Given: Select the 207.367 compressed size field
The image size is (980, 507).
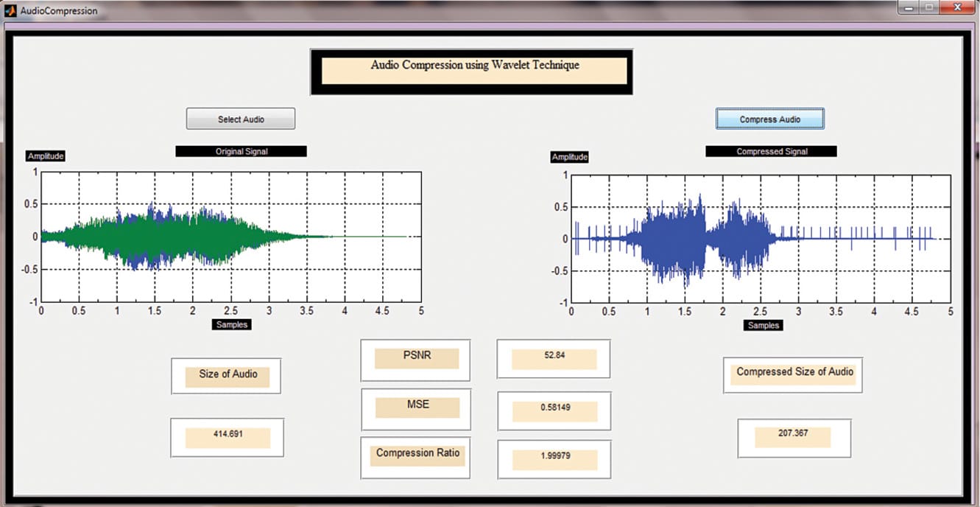Looking at the screenshot, I should pos(793,436).
